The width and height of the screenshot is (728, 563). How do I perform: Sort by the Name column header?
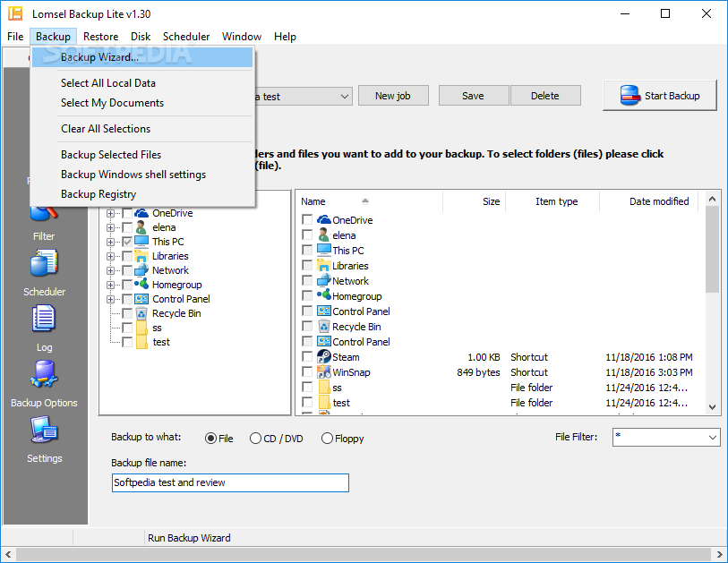coord(369,201)
